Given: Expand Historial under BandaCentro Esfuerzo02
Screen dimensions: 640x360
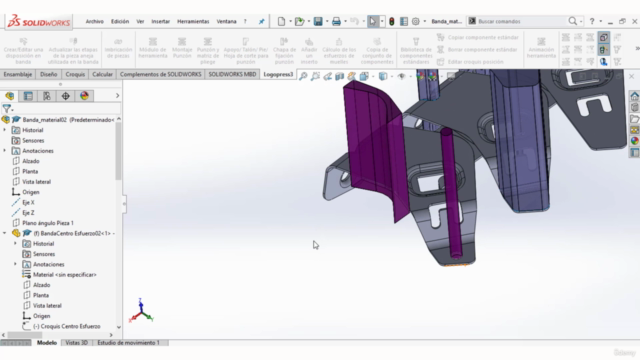Looking at the screenshot, I should click(x=16, y=244).
